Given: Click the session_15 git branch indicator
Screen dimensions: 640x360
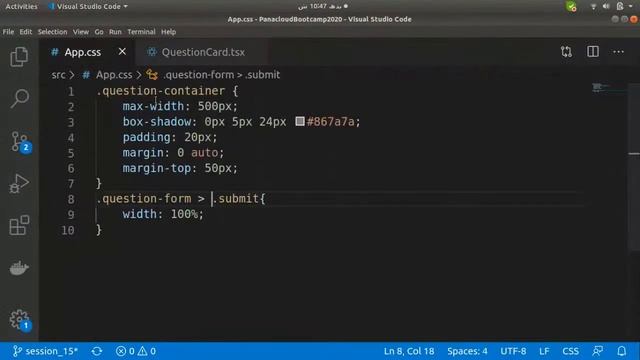Looking at the screenshot, I should click(45, 351).
